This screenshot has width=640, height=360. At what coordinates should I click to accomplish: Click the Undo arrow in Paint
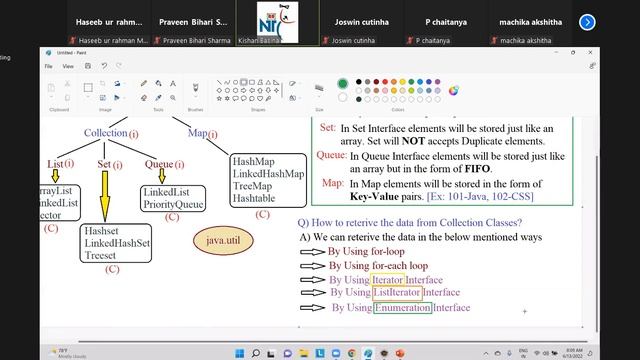pyautogui.click(x=104, y=66)
